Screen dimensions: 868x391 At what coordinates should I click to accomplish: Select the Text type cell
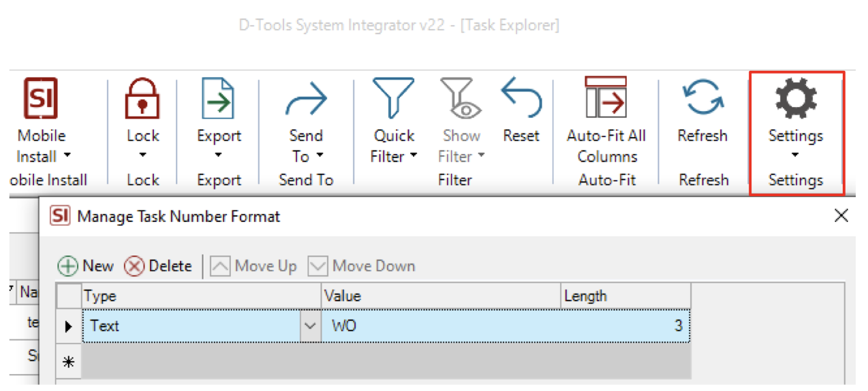[x=191, y=326]
